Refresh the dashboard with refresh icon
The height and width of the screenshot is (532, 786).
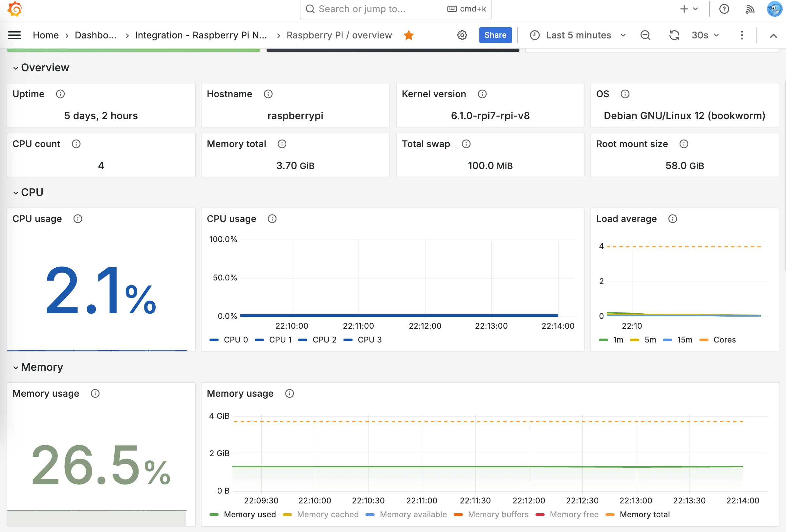coord(674,35)
